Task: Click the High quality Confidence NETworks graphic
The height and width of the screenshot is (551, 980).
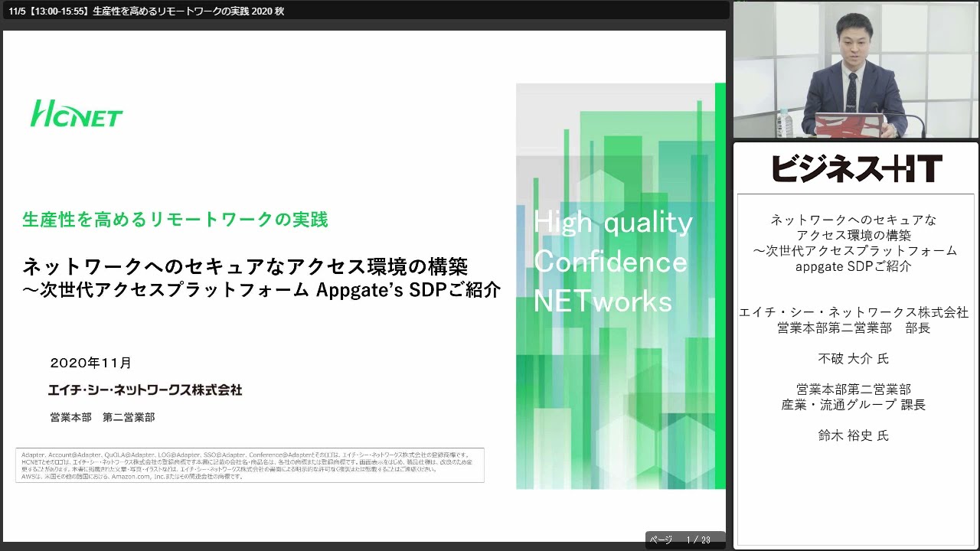Action: point(621,285)
